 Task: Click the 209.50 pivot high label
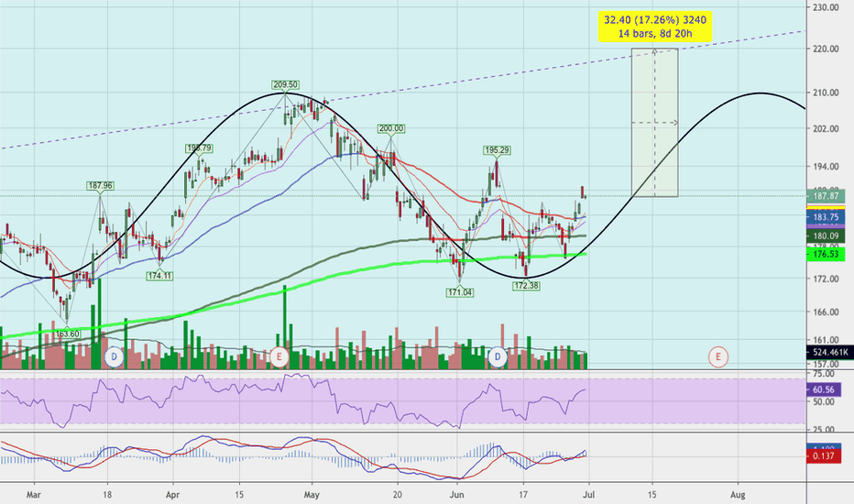285,84
